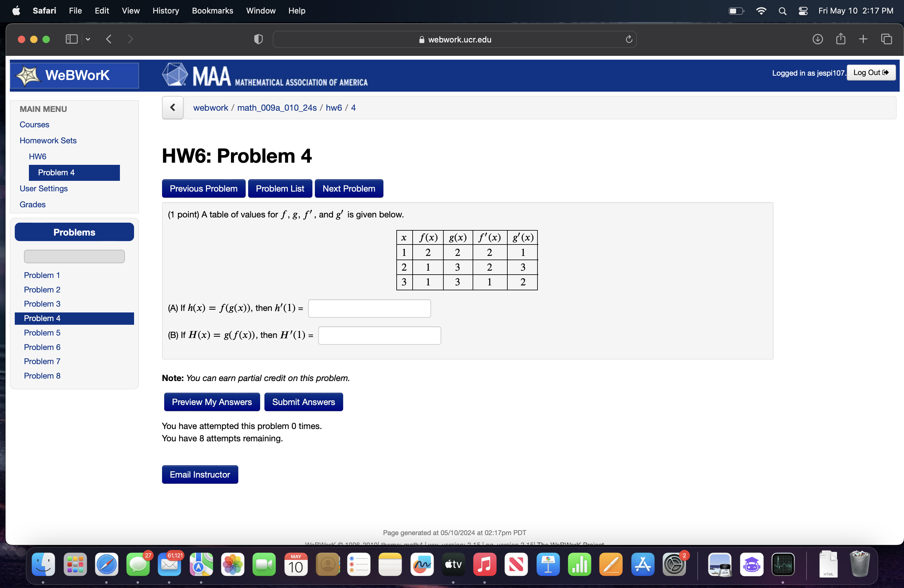Expand the sidebar dropdown arrow in Safari

click(88, 39)
